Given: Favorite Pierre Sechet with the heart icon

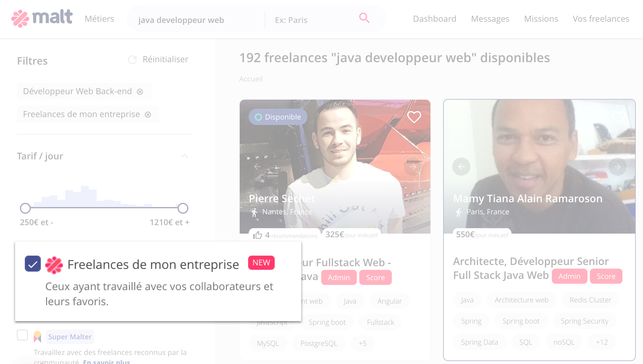Looking at the screenshot, I should click(x=414, y=117).
